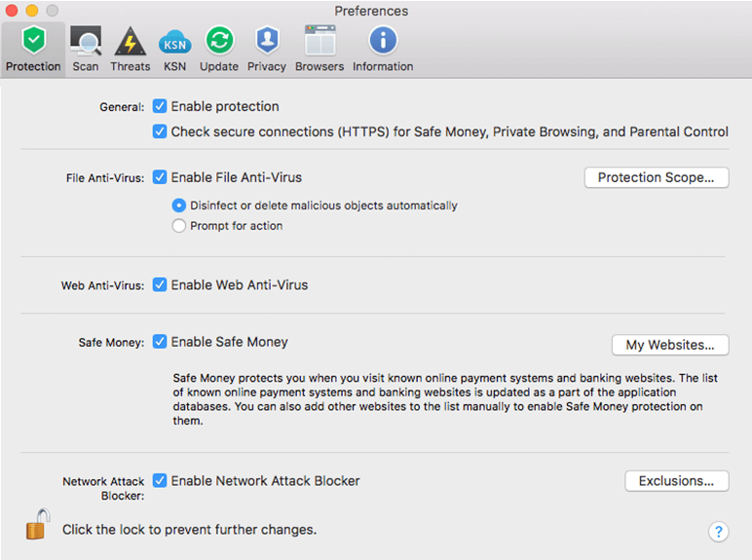
Task: Open the Protection Scope... dialog
Action: (657, 177)
